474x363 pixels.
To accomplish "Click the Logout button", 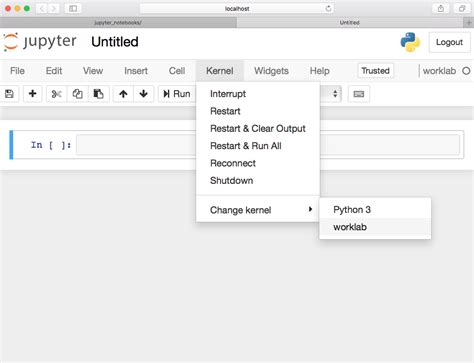I will (x=449, y=42).
